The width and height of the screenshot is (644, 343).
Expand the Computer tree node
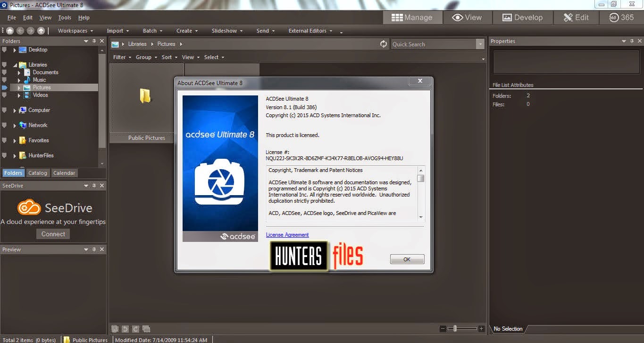(x=15, y=111)
